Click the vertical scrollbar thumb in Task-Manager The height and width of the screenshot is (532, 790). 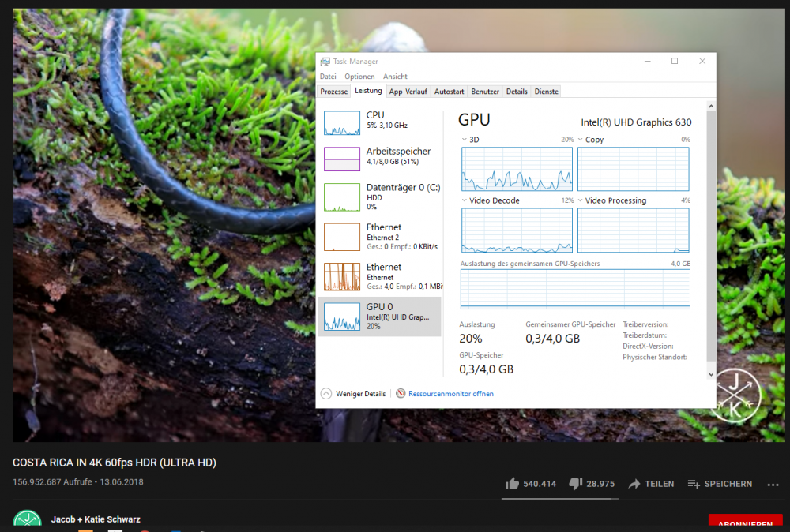point(711,236)
